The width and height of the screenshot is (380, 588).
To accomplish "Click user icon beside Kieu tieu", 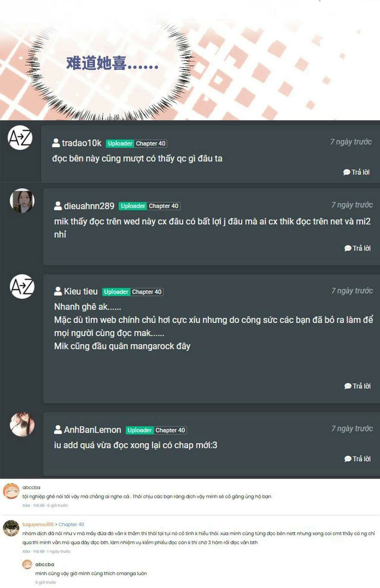I will [58, 291].
